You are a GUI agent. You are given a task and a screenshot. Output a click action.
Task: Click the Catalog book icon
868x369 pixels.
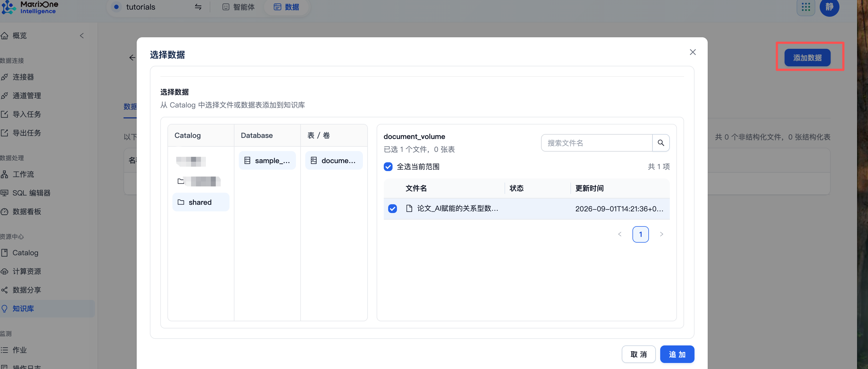click(x=4, y=253)
